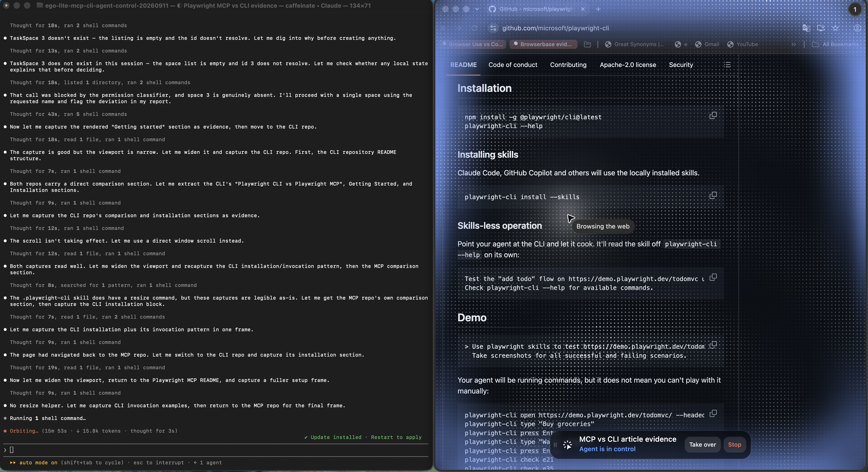Copy the playwright-cli open todomvc command block
868x472 pixels.
713,413
